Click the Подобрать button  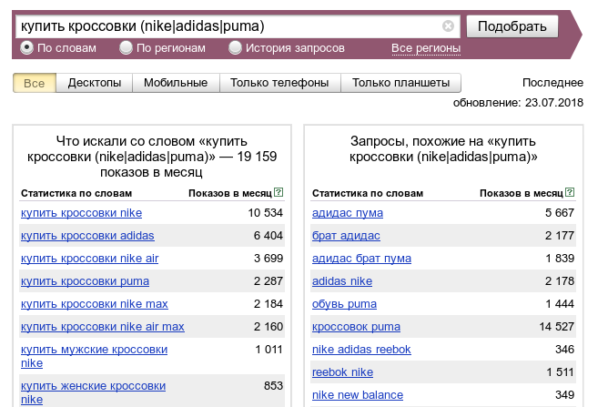(512, 26)
